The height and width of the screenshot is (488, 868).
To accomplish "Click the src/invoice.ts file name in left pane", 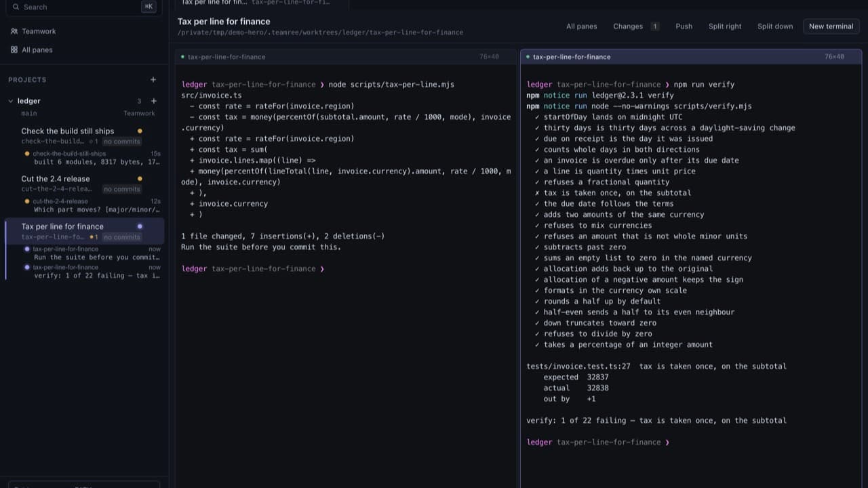I will (212, 96).
